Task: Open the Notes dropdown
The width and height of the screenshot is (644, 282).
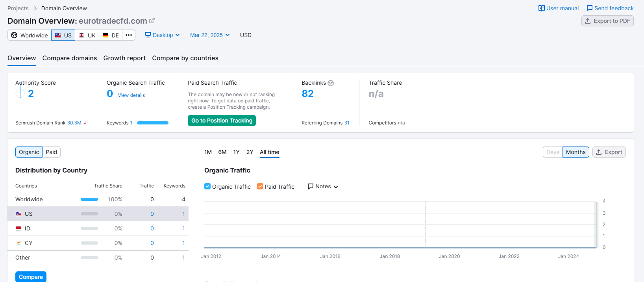Action: point(323,186)
